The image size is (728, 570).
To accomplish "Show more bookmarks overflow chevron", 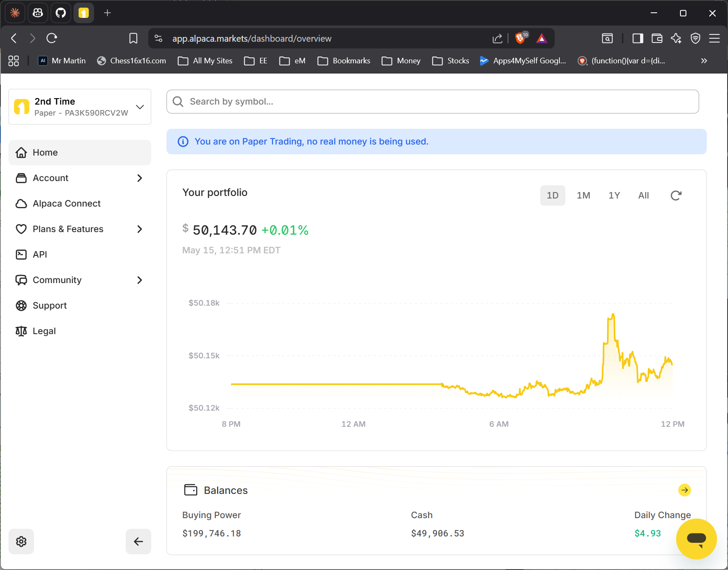I will click(704, 61).
